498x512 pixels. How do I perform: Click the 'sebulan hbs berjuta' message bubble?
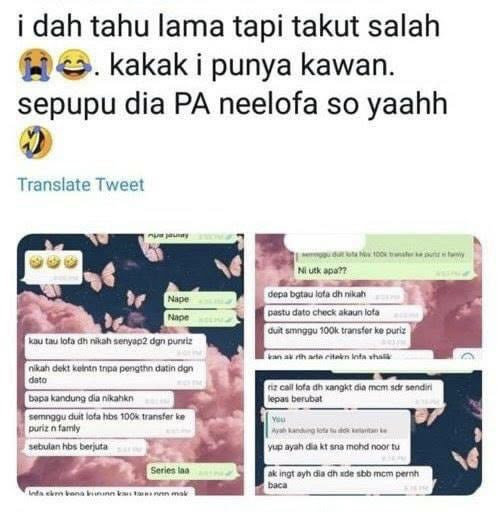click(86, 447)
